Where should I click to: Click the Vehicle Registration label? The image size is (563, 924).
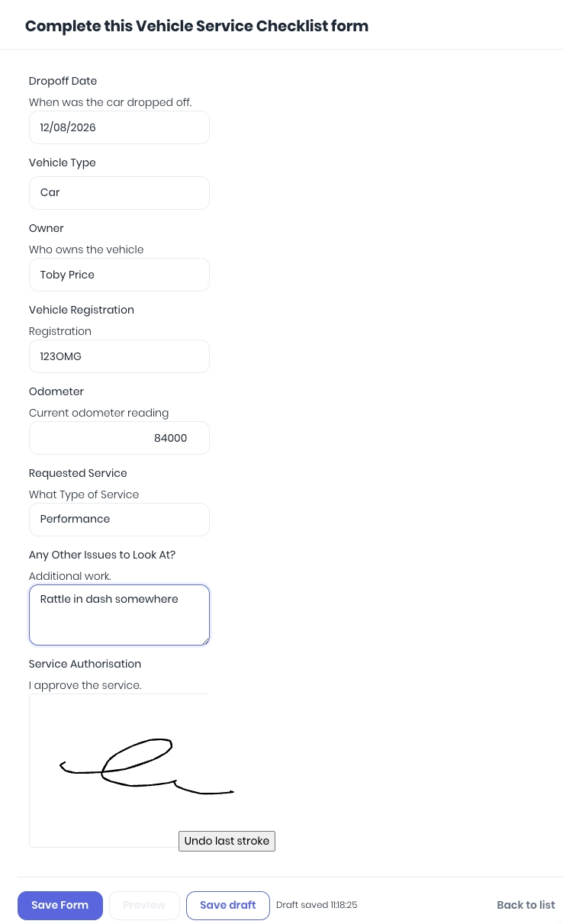point(82,310)
